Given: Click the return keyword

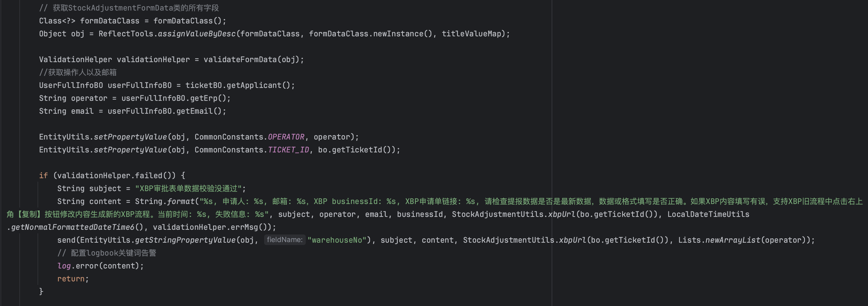Looking at the screenshot, I should (x=70, y=279).
